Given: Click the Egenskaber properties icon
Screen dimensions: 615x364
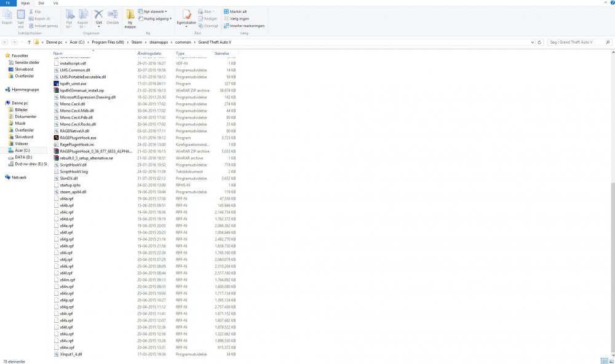Looking at the screenshot, I should click(187, 15).
